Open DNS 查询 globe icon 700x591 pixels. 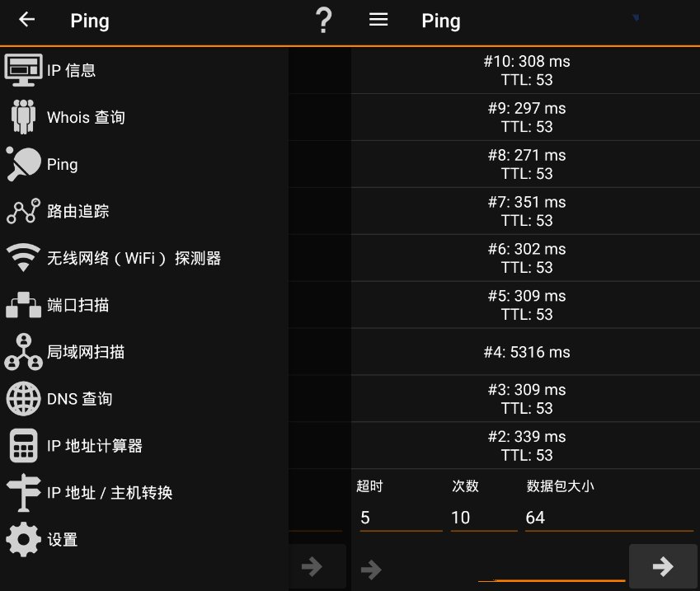point(23,399)
